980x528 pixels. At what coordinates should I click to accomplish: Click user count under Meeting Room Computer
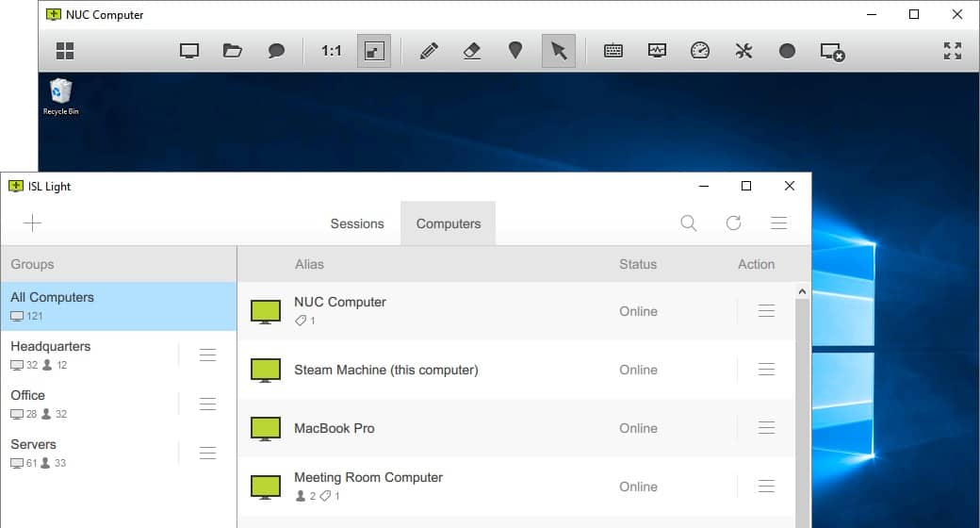pyautogui.click(x=305, y=495)
